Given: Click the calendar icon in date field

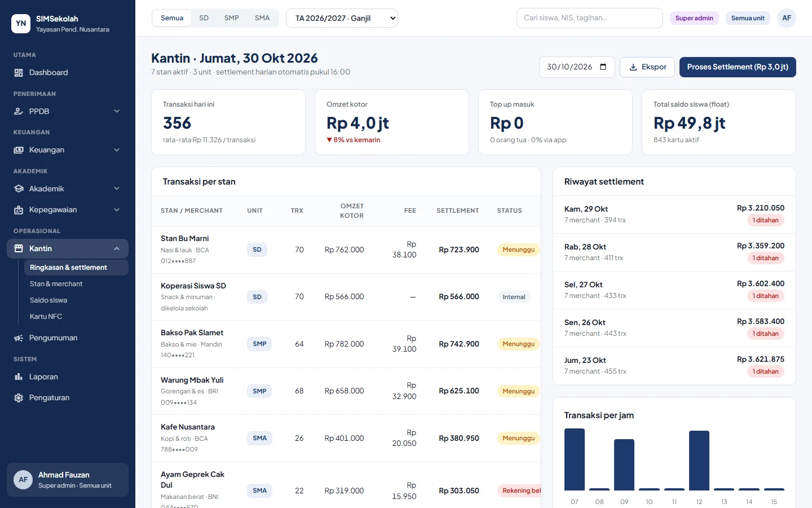Looking at the screenshot, I should pos(603,67).
